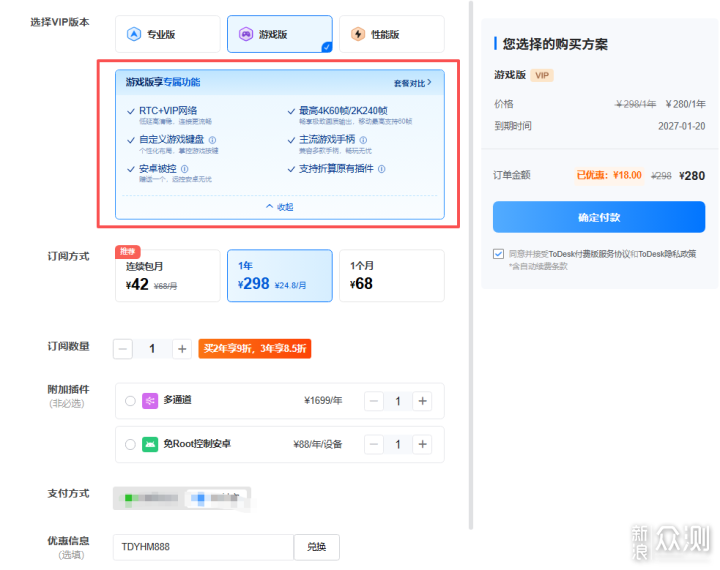
Task: Select the 游戏版 VIP version
Action: [280, 34]
